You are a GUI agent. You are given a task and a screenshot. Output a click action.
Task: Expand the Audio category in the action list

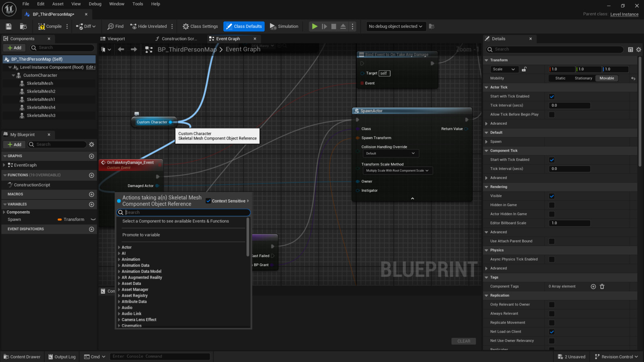(119, 308)
